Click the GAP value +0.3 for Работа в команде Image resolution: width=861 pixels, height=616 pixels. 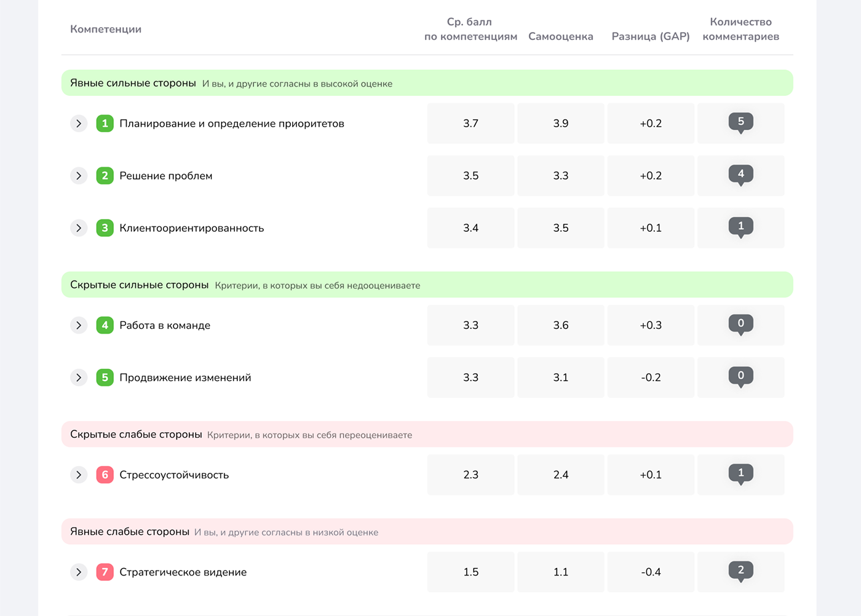[651, 325]
